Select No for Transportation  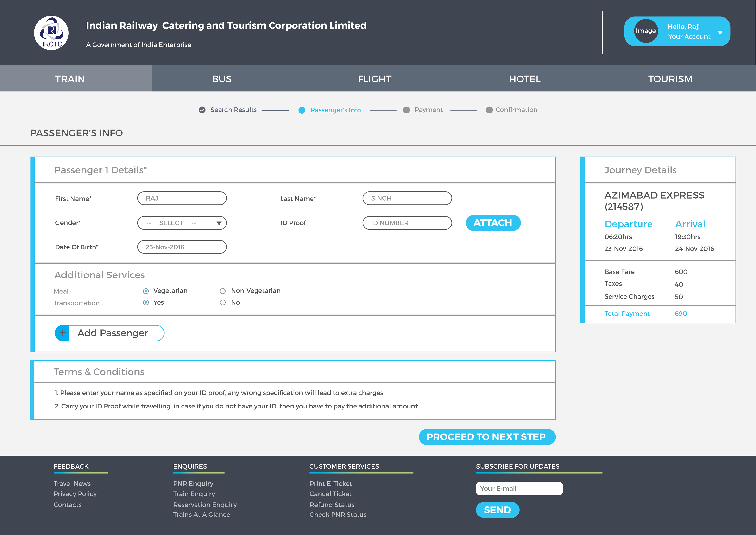click(x=223, y=303)
